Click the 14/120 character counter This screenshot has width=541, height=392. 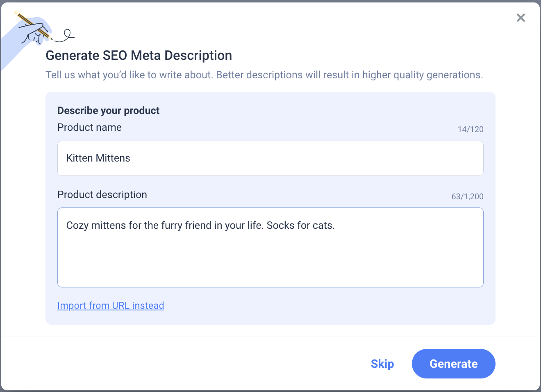coord(470,129)
